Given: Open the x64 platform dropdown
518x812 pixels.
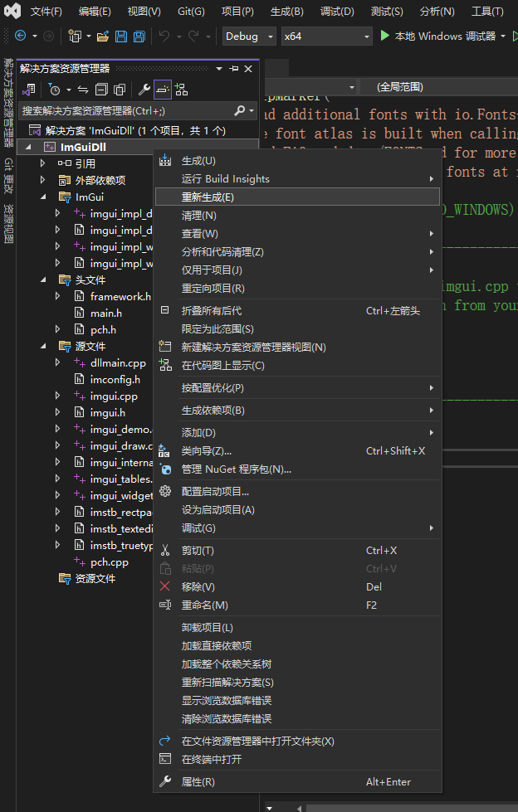Looking at the screenshot, I should click(x=327, y=36).
